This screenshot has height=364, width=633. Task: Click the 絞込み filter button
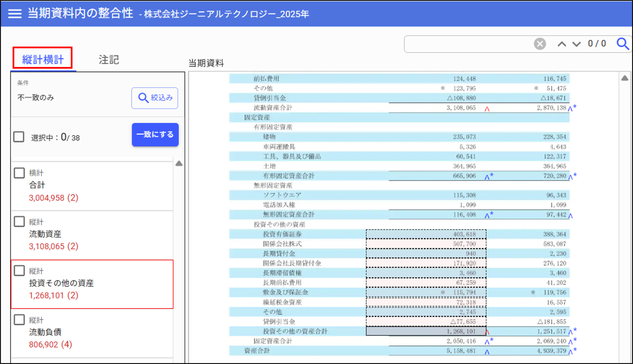click(155, 98)
